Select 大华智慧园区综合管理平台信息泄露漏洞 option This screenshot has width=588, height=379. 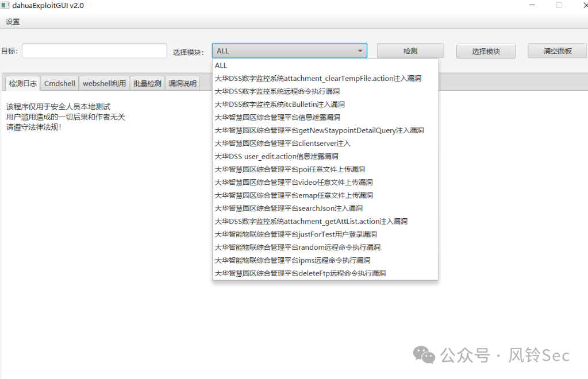pyautogui.click(x=325, y=117)
